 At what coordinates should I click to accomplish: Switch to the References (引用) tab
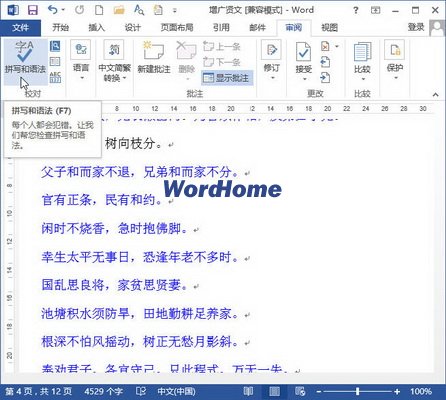221,27
